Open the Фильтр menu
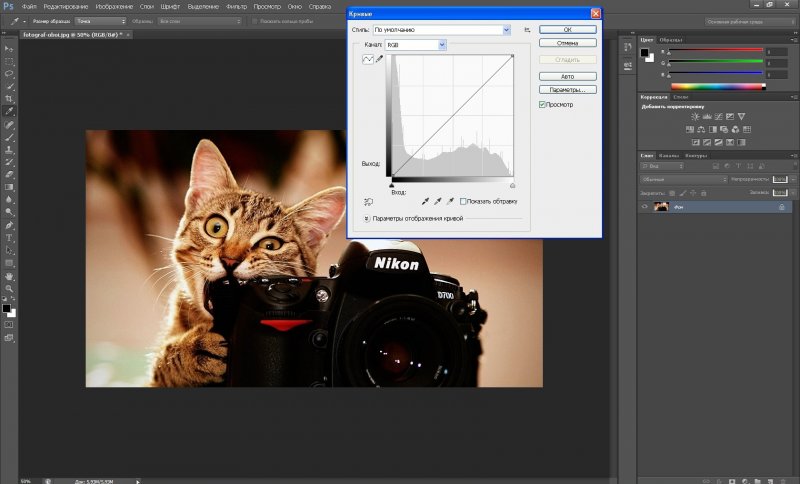 236,7
